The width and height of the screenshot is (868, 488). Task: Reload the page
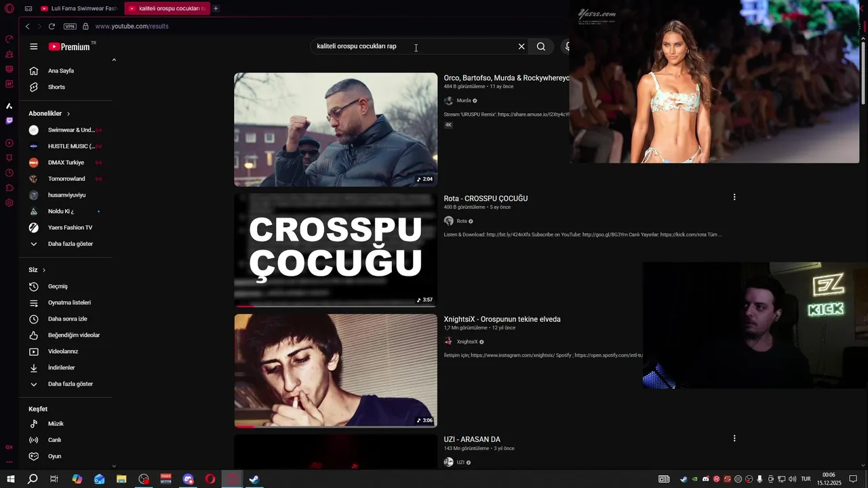(52, 26)
